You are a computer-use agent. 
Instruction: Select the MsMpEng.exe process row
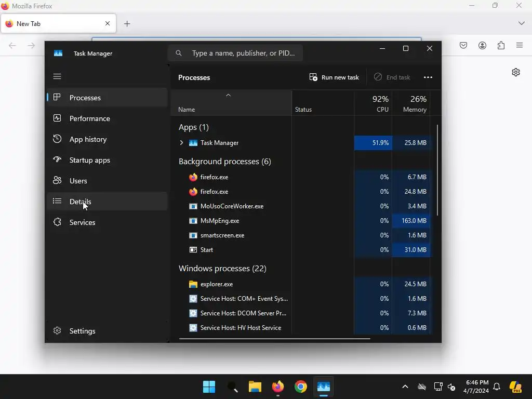[301, 221]
